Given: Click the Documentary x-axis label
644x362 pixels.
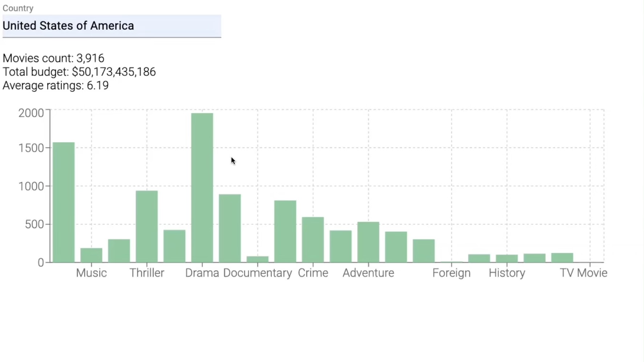Looking at the screenshot, I should click(x=257, y=273).
